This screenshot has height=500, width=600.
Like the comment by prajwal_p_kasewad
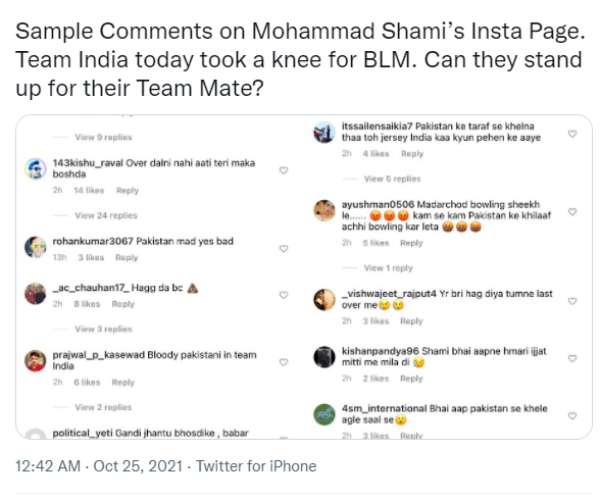284,365
